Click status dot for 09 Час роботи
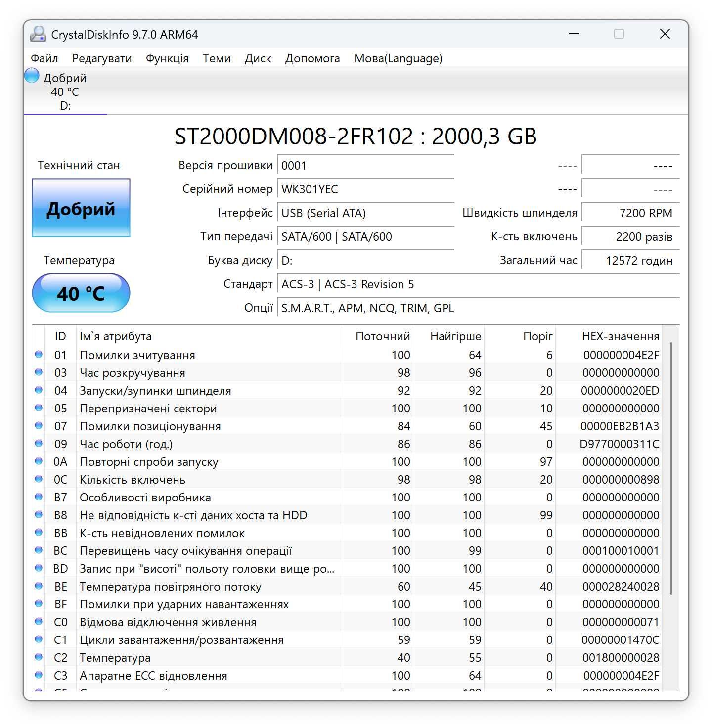The image size is (712, 728). [39, 443]
